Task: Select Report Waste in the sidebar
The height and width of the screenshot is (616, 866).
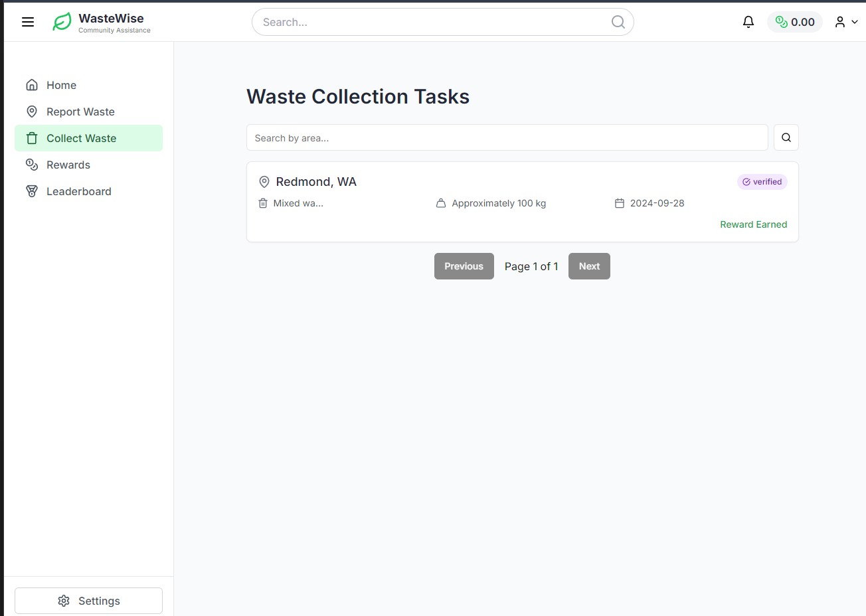Action: click(x=80, y=112)
